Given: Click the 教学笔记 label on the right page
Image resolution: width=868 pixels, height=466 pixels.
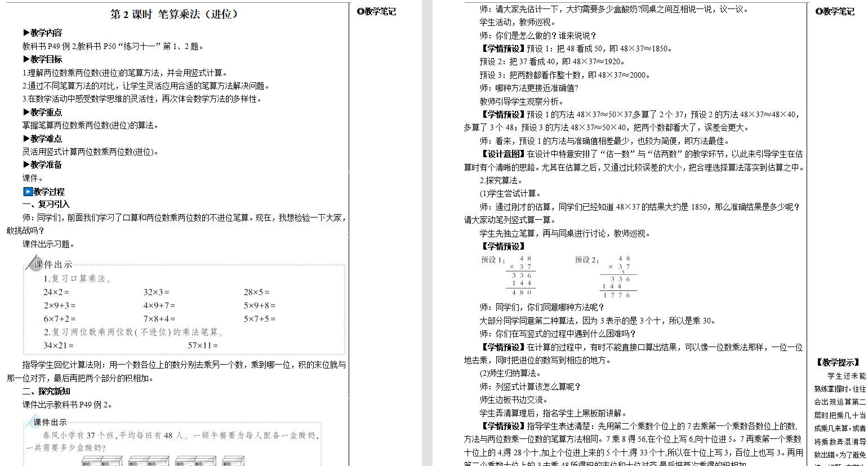Looking at the screenshot, I should 835,11.
